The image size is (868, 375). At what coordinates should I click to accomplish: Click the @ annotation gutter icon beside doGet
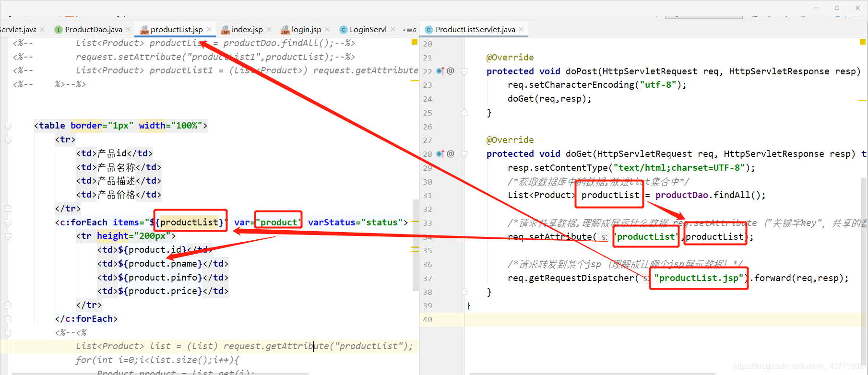[451, 154]
